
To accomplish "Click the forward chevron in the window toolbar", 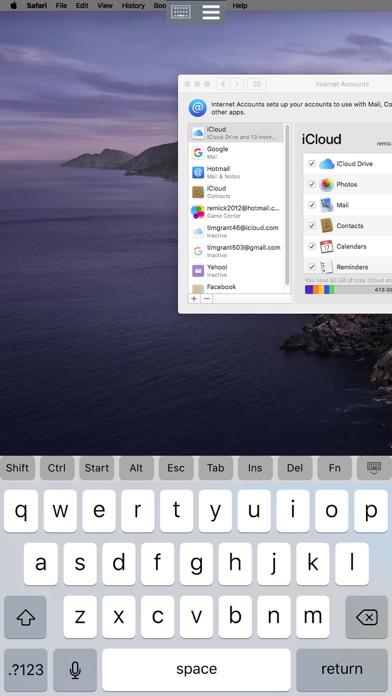I will [238, 83].
